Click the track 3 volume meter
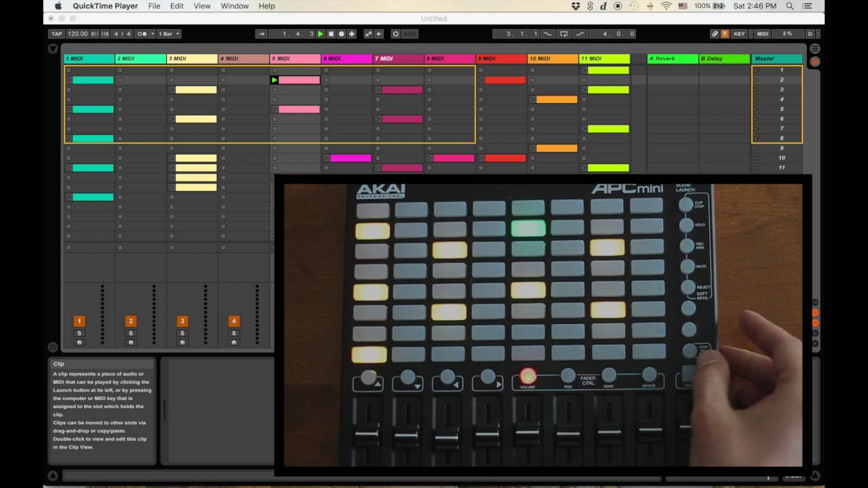Viewport: 868px width, 488px height. tap(205, 314)
